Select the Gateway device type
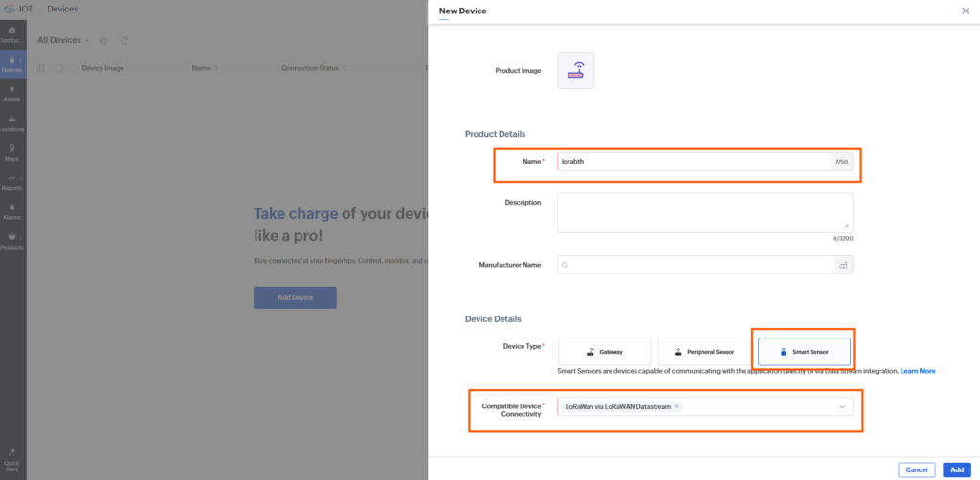This screenshot has height=480, width=980. (605, 352)
